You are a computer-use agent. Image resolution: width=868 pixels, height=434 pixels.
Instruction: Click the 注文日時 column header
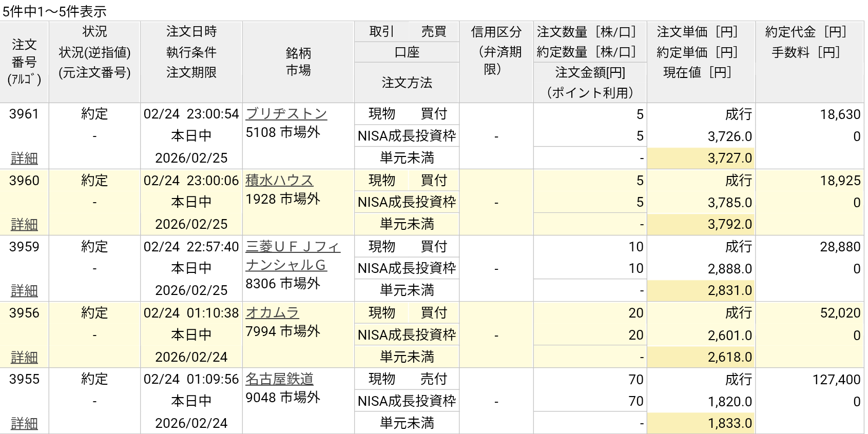(x=191, y=32)
